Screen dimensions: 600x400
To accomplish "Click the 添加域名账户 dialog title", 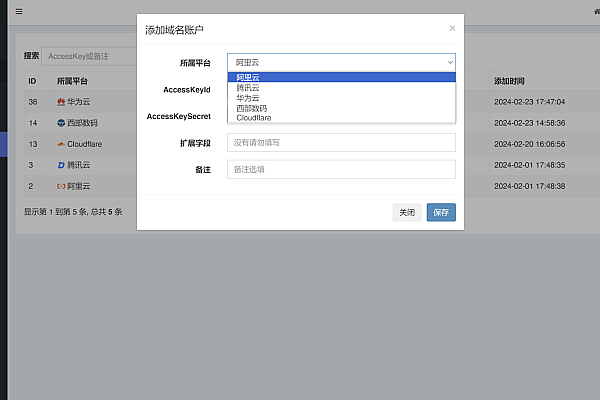I will (174, 30).
